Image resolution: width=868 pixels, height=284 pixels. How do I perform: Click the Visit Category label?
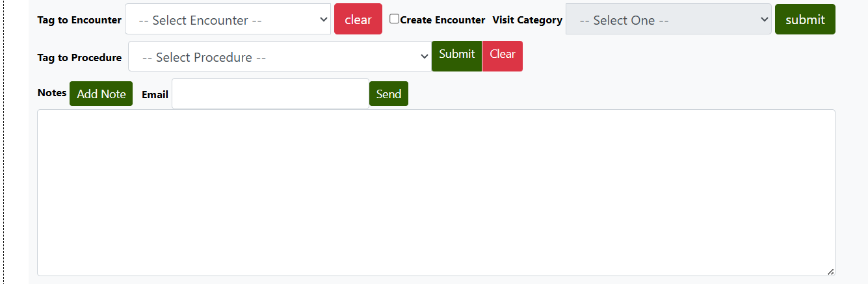(527, 20)
